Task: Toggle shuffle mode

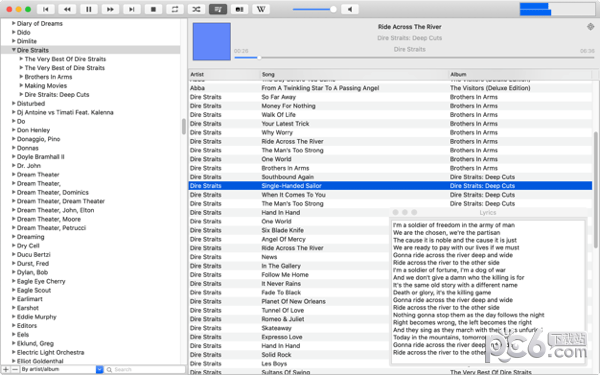Action: click(196, 9)
